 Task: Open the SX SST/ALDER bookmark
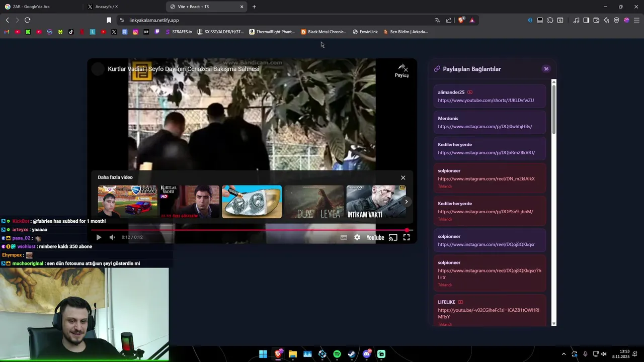point(220,32)
